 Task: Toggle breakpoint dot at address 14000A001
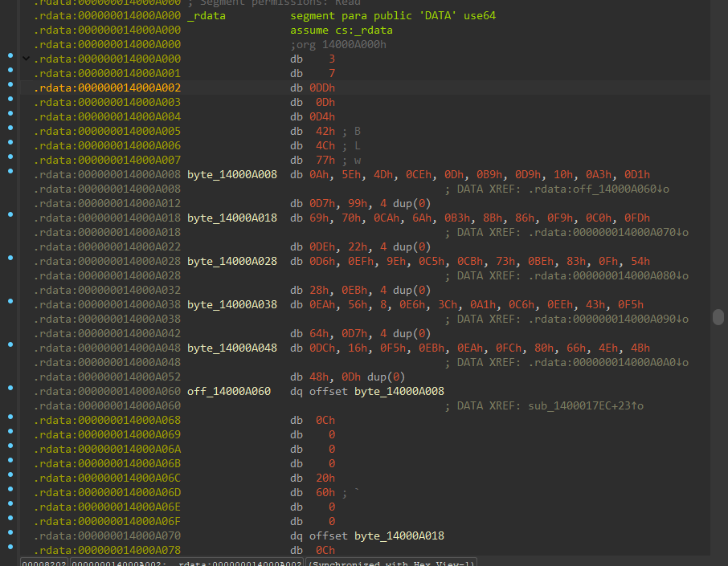(x=10, y=70)
